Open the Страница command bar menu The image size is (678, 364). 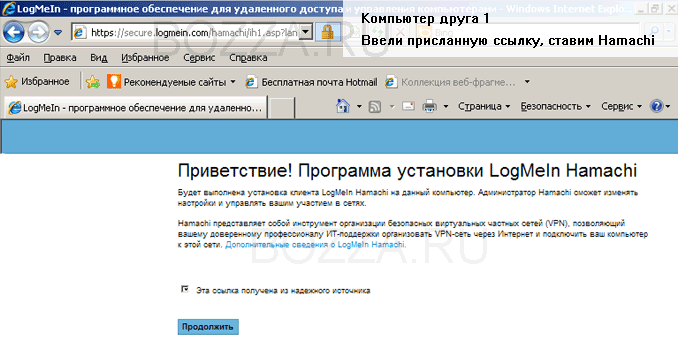(x=484, y=106)
